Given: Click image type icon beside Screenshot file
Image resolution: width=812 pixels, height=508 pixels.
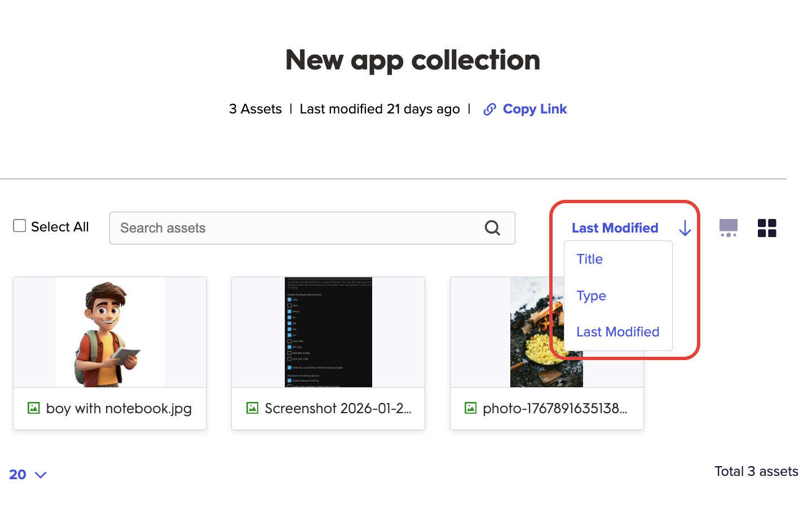Looking at the screenshot, I should click(x=252, y=408).
